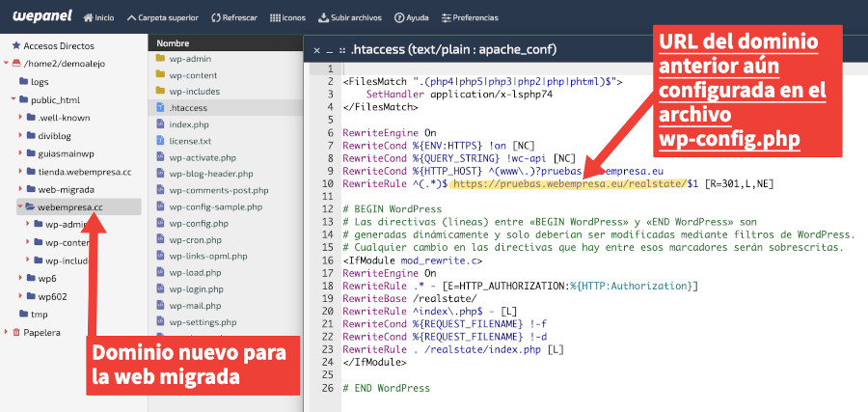Viewport: 868px width, 412px height.
Task: Select the tmp folder in the tree
Action: (x=33, y=314)
